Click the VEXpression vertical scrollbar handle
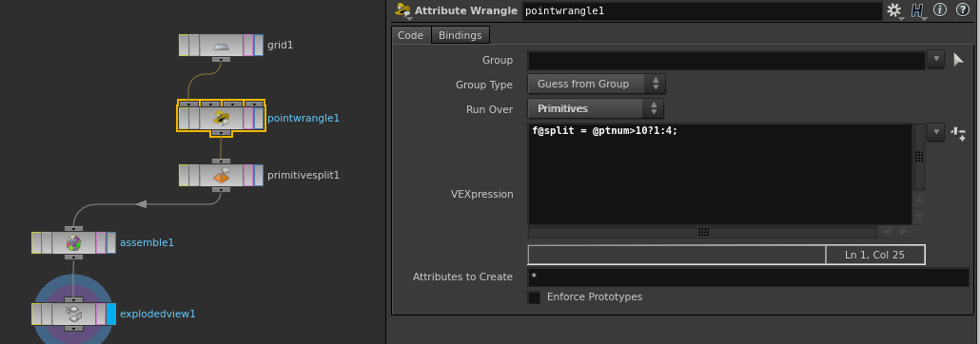The height and width of the screenshot is (344, 980). pyautogui.click(x=919, y=156)
